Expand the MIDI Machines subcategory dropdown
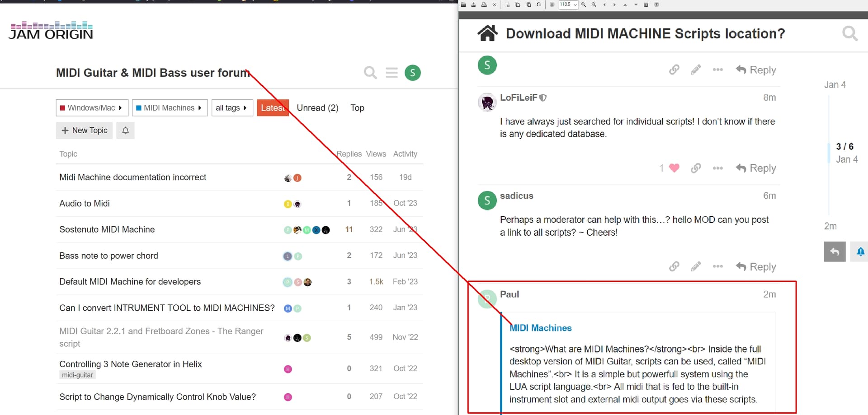This screenshot has height=415, width=868. point(170,108)
